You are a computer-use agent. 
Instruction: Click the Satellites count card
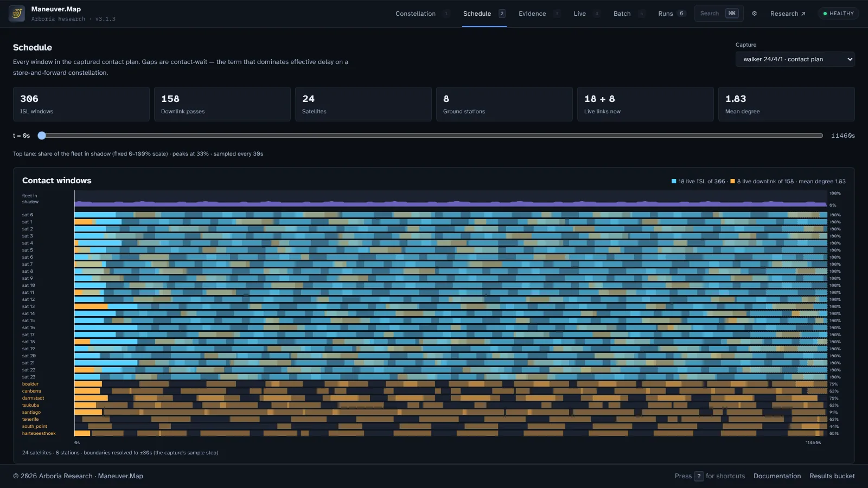pos(363,104)
